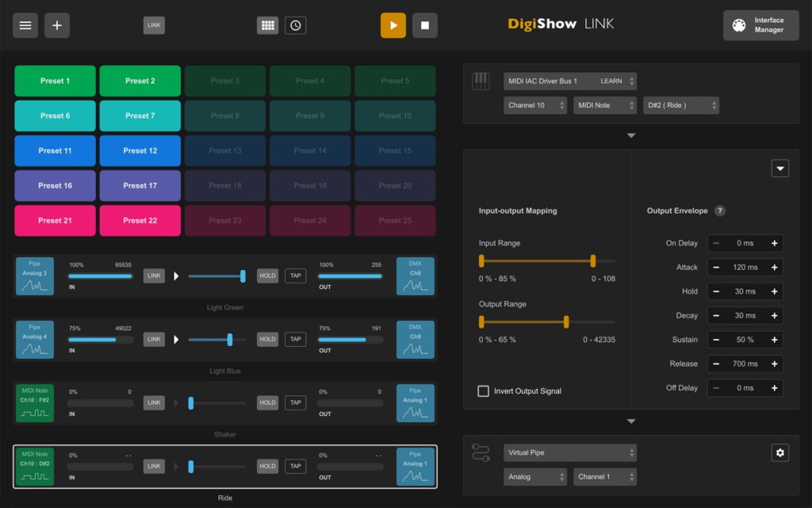The image size is (812, 508).
Task: Open the Channel 10 dropdown
Action: click(x=535, y=105)
